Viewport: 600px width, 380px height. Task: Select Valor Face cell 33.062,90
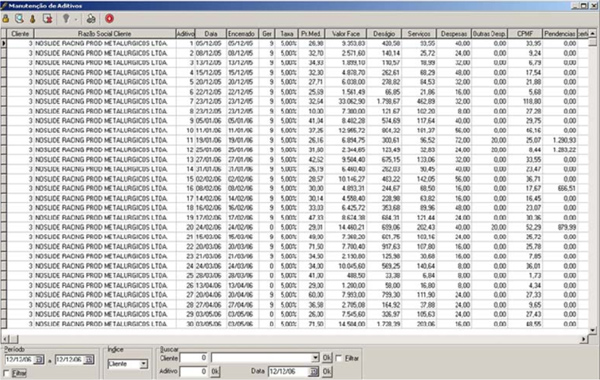click(x=346, y=101)
